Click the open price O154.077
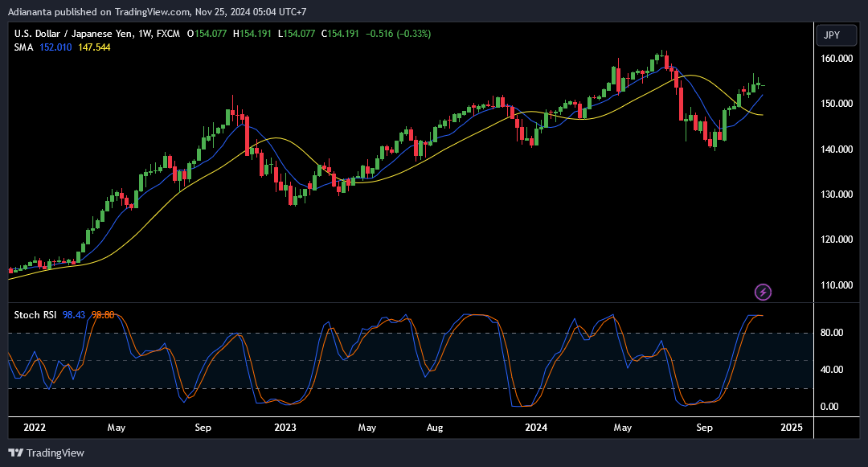 207,34
